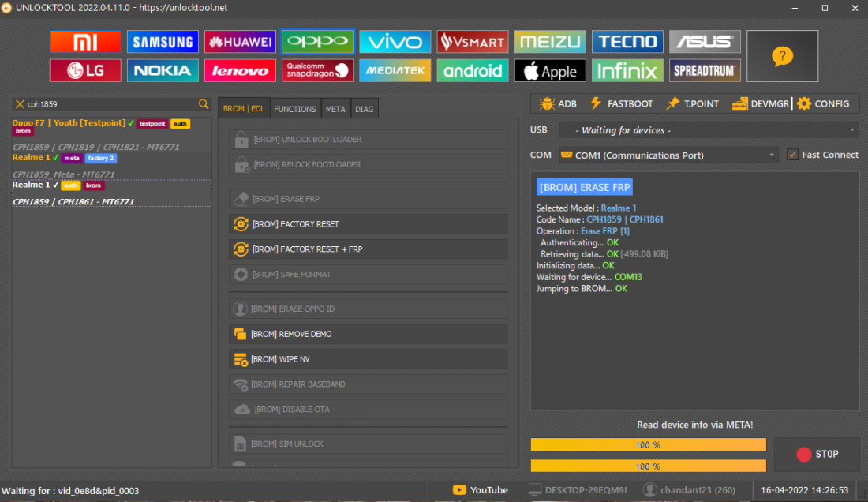This screenshot has height=502, width=868.
Task: Switch to the DIAG tab
Action: click(x=365, y=109)
